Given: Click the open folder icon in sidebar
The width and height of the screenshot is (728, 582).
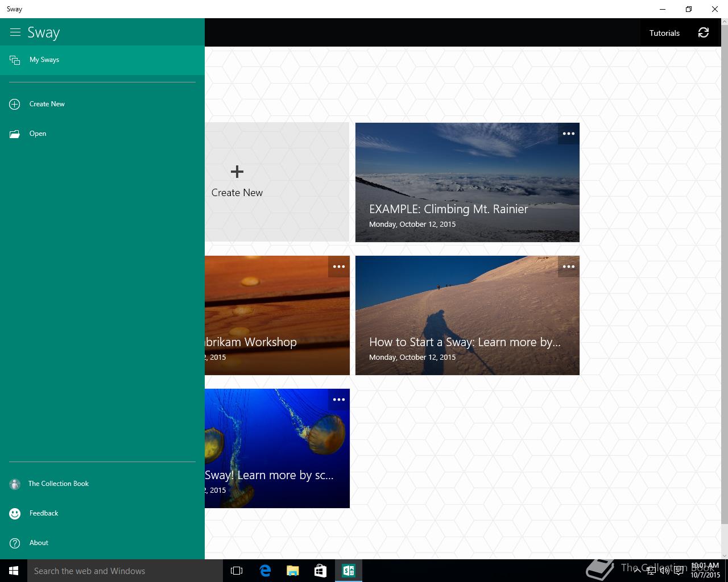Looking at the screenshot, I should tap(15, 134).
